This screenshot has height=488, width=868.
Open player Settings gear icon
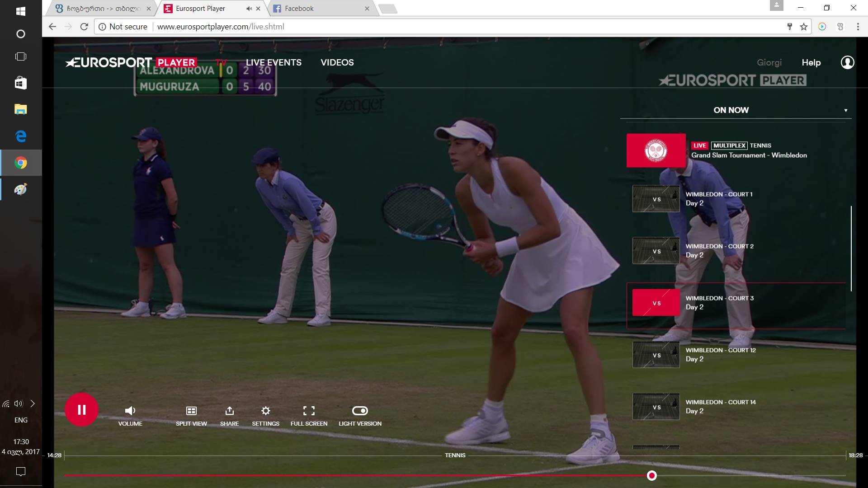(x=265, y=411)
